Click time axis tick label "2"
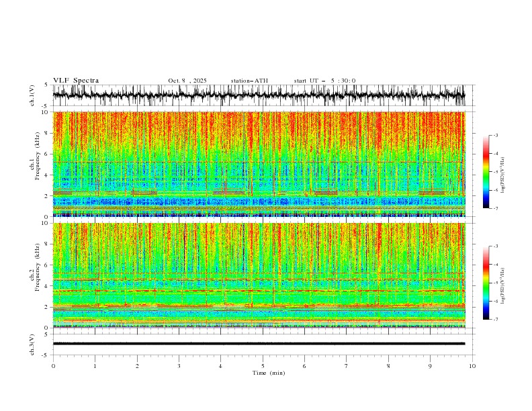The height and width of the screenshot is (411, 532). pos(137,366)
